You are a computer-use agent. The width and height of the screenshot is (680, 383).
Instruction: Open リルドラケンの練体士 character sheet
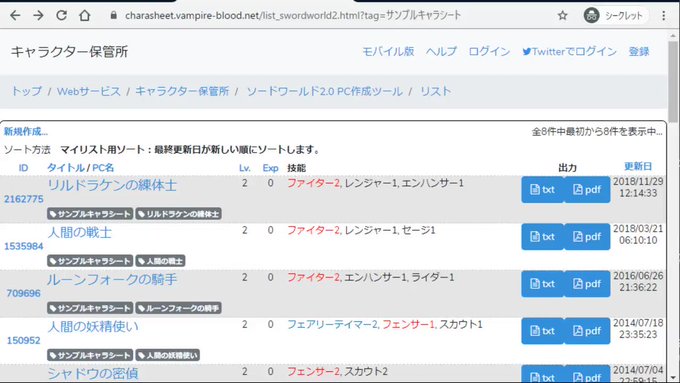[112, 185]
